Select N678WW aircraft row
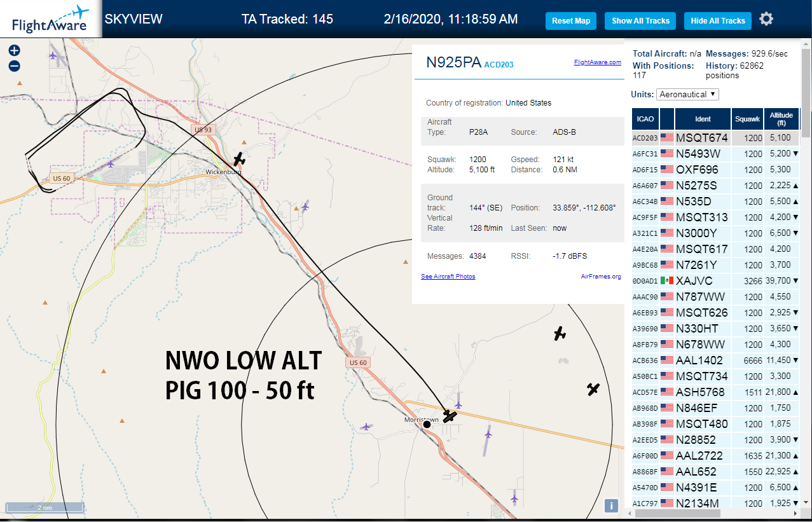The width and height of the screenshot is (812, 522). tap(715, 345)
